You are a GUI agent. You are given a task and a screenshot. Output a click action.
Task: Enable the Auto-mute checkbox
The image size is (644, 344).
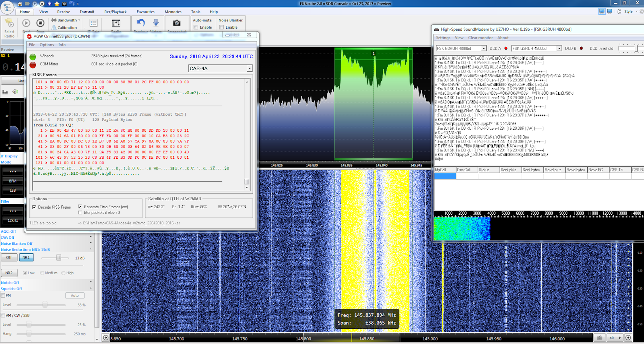pyautogui.click(x=196, y=27)
